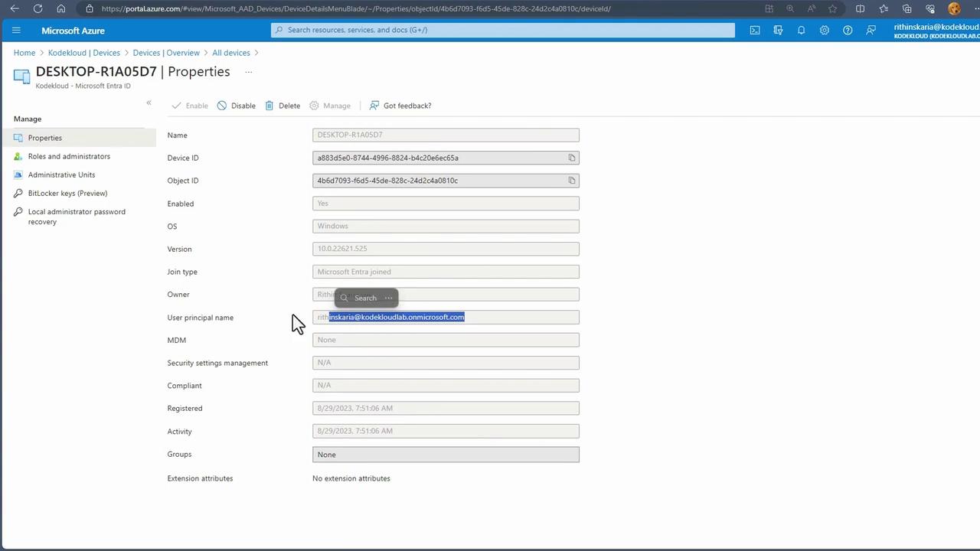Go to the Home breadcrumb
Screen dimensions: 980x551
(x=24, y=53)
